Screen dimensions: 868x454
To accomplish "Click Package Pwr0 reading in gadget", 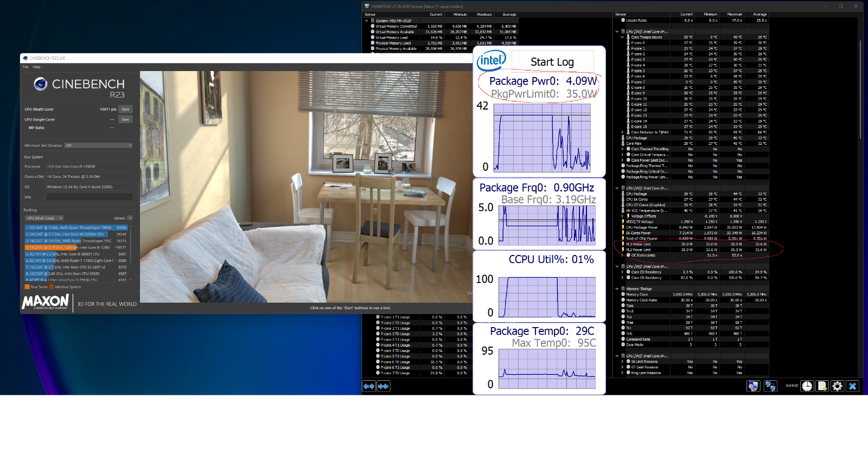I will click(x=543, y=81).
